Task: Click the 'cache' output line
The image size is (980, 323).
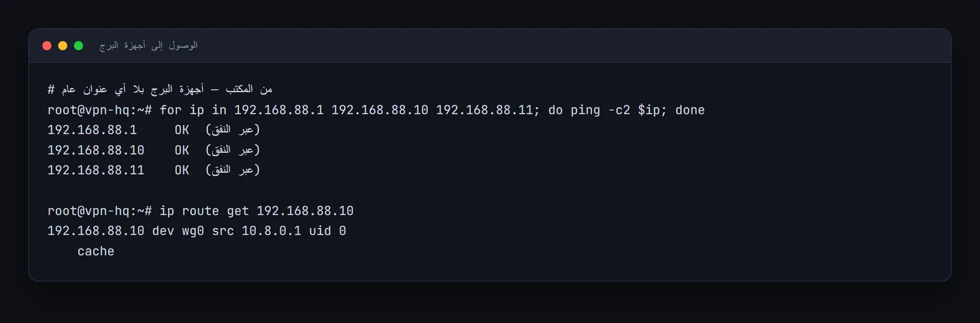Action: tap(96, 252)
